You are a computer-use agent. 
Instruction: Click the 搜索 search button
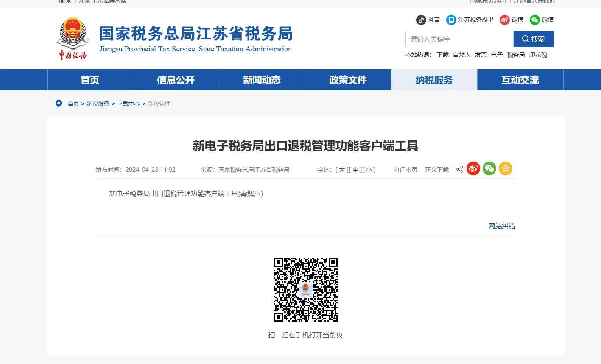coord(534,39)
